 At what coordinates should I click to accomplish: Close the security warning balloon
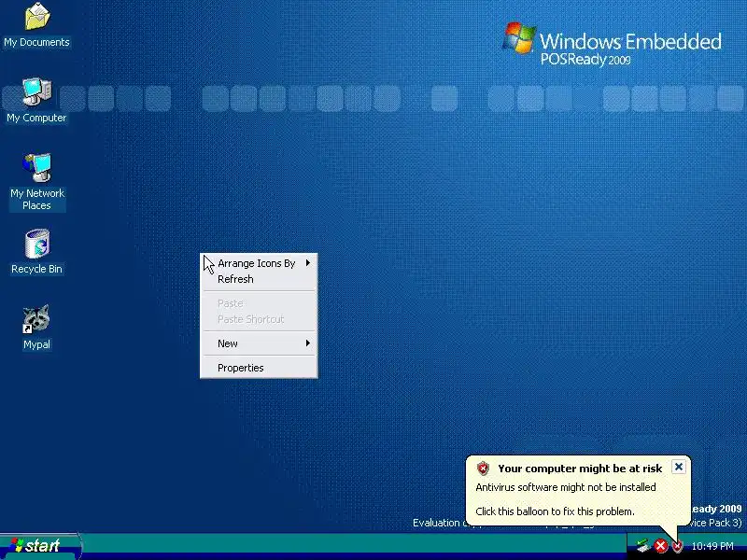click(x=679, y=467)
